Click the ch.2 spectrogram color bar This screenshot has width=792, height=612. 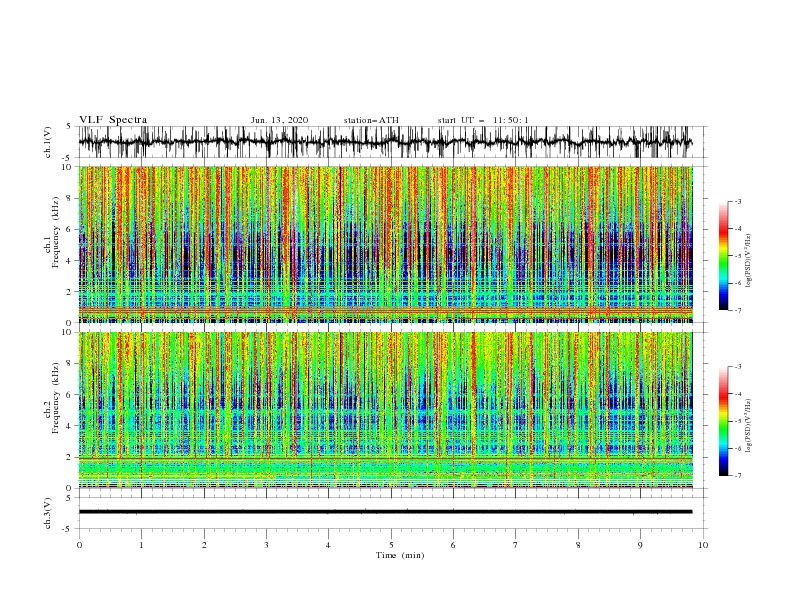[x=723, y=421]
